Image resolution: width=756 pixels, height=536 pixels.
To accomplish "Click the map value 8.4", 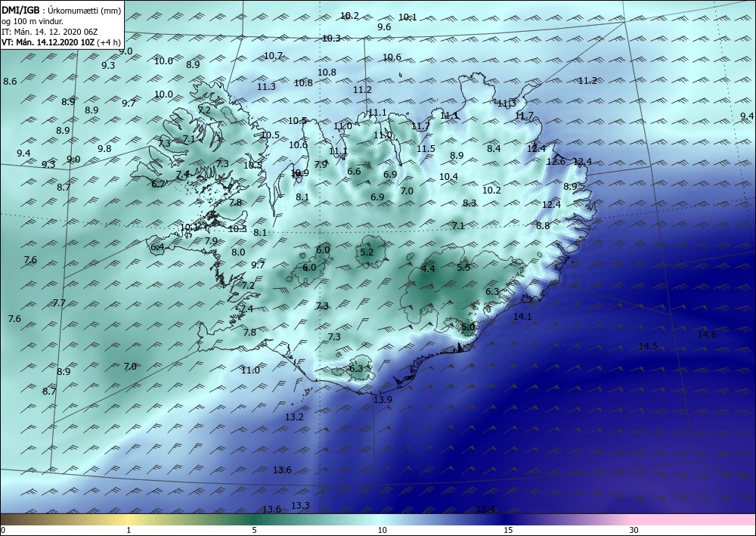I will pyautogui.click(x=494, y=148).
